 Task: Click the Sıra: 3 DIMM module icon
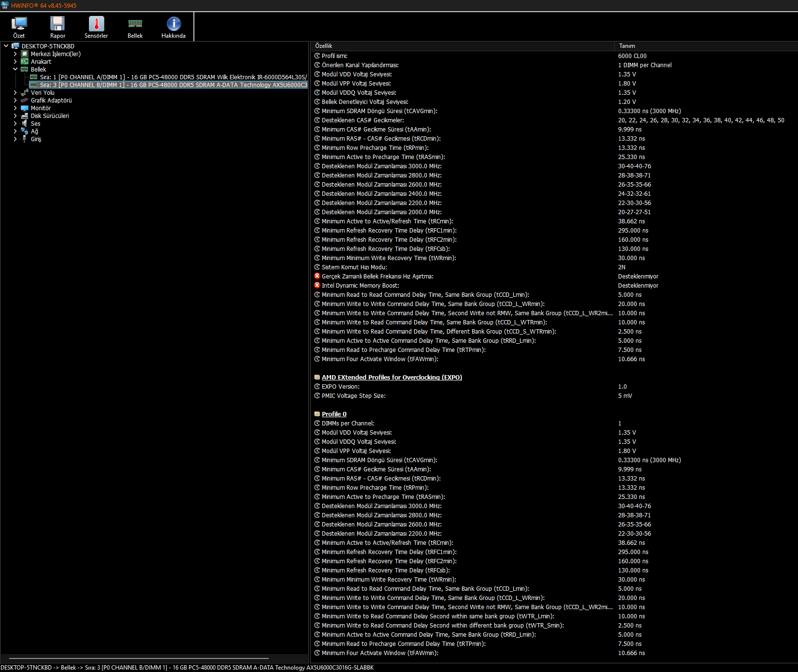click(34, 85)
